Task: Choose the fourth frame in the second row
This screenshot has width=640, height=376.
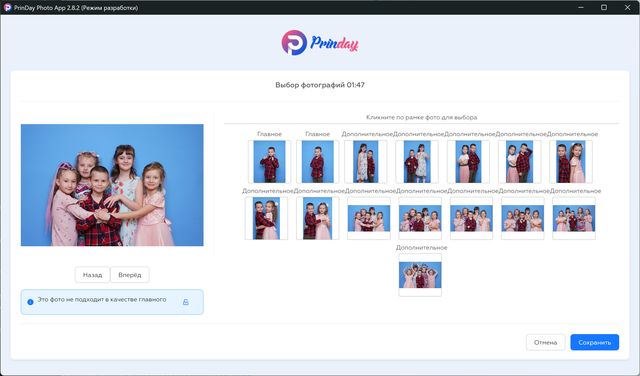Action: (x=420, y=218)
